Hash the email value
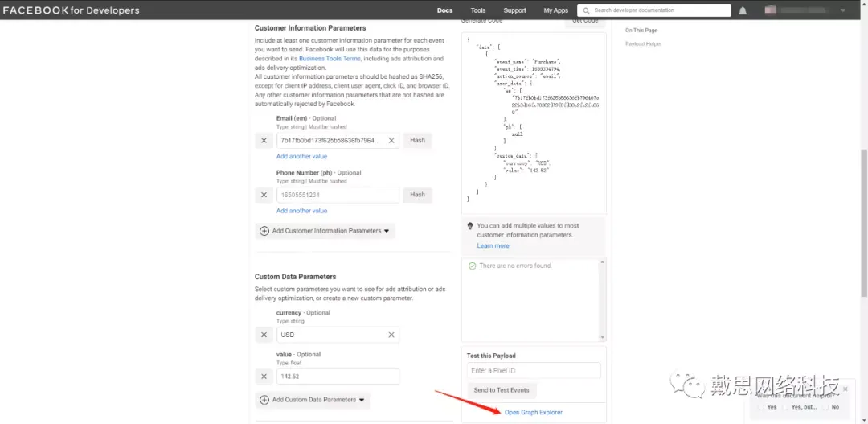 [417, 140]
